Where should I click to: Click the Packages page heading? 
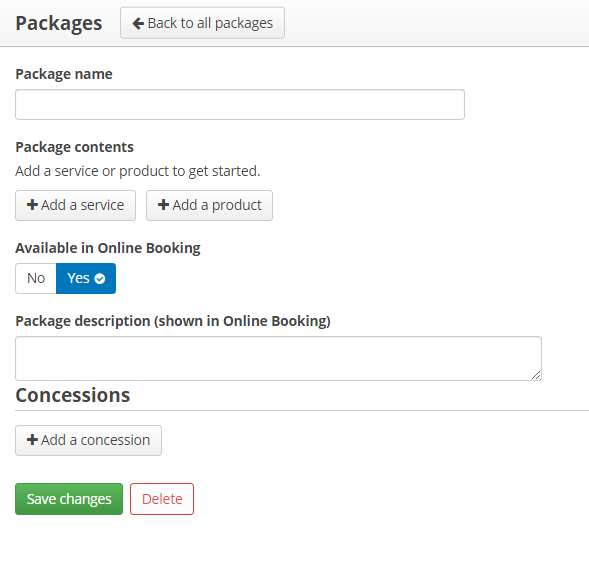pos(59,23)
